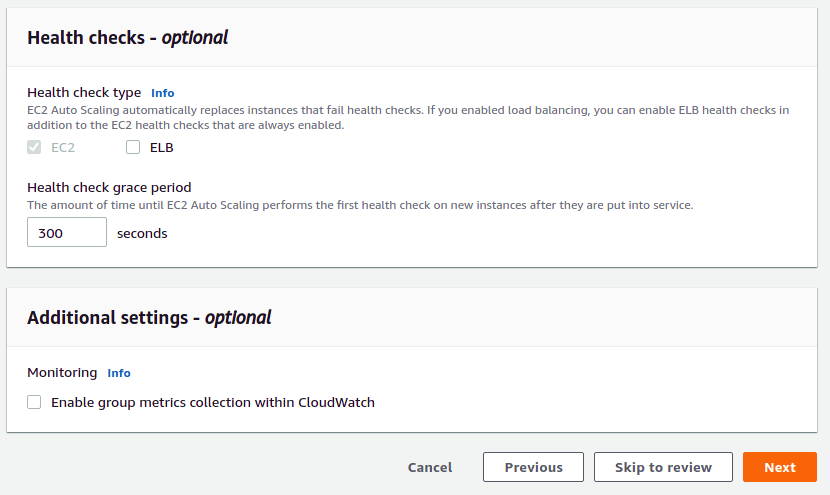Image resolution: width=830 pixels, height=495 pixels.
Task: Click the EC2 checkbox label text
Action: (x=63, y=148)
